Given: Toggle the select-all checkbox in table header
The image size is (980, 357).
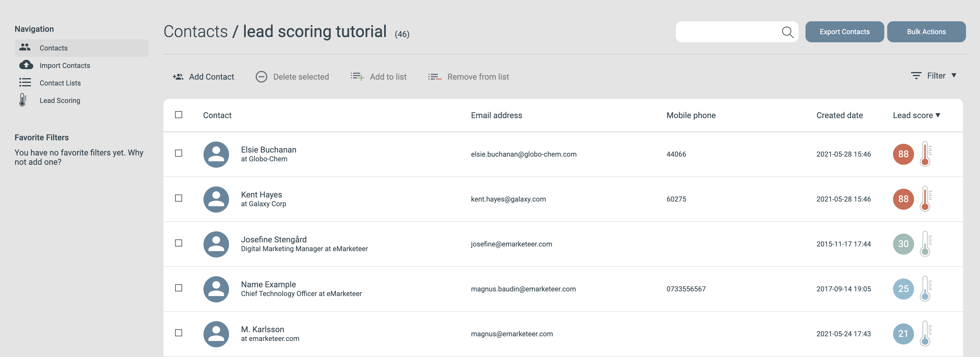Looking at the screenshot, I should [178, 114].
